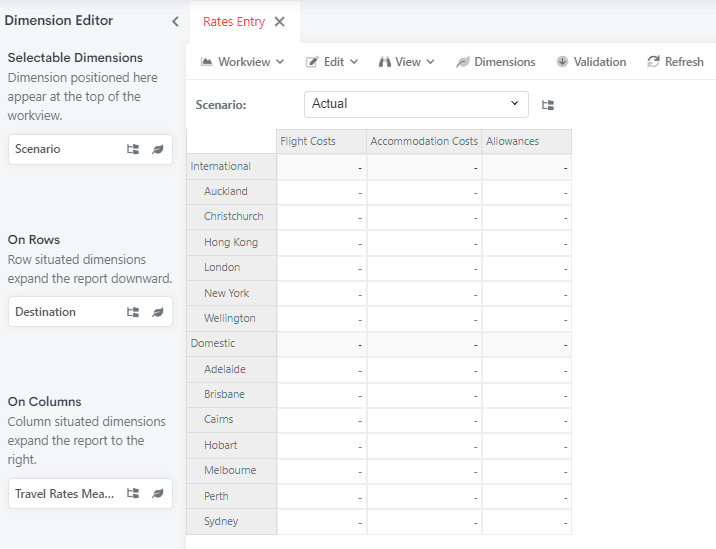Image resolution: width=716 pixels, height=549 pixels.
Task: Select the Hobart row header
Action: pos(232,445)
